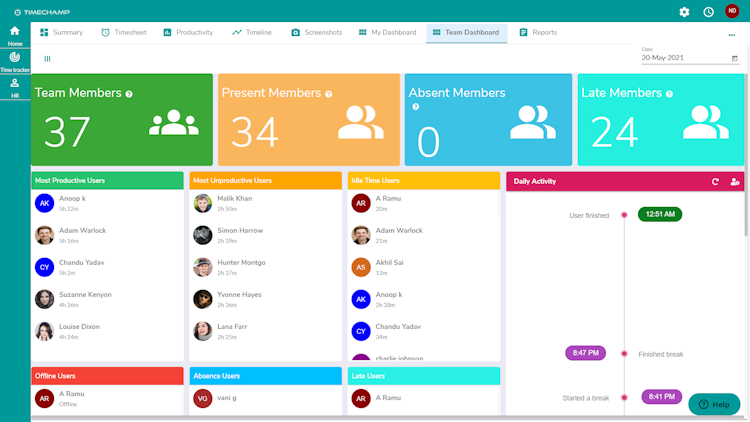The image size is (750, 422).
Task: Open HR section in left sidebar
Action: pyautogui.click(x=15, y=89)
